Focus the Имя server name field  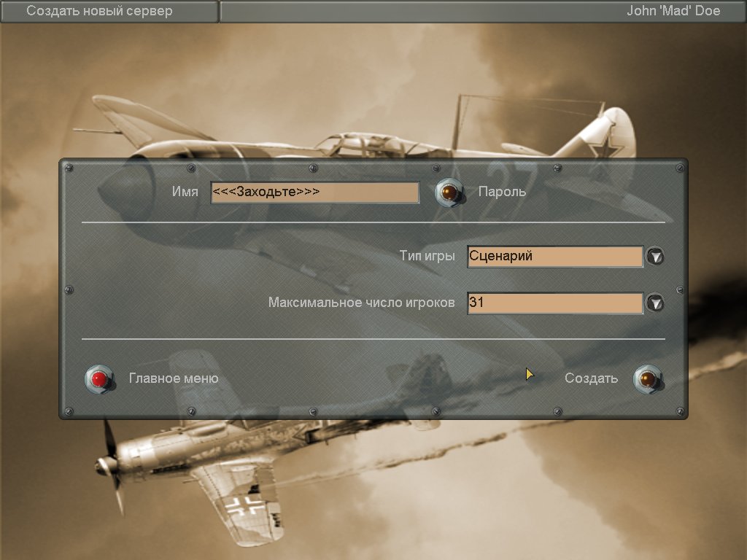point(314,192)
